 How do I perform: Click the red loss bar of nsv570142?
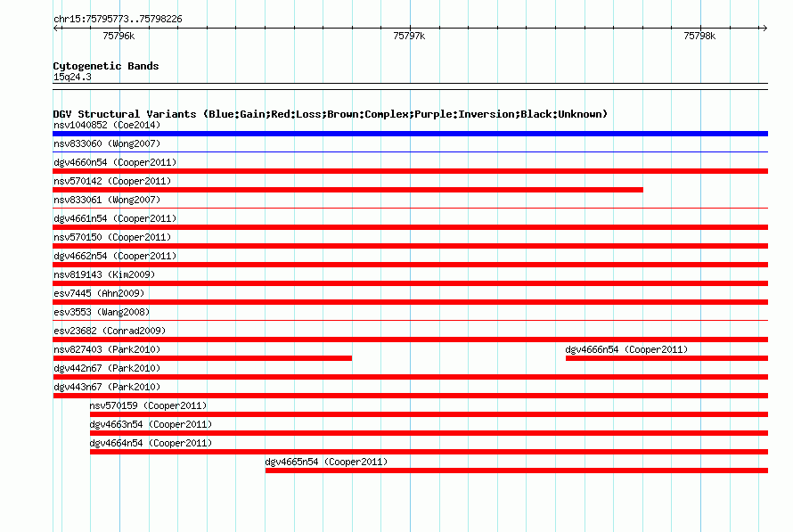tap(348, 190)
